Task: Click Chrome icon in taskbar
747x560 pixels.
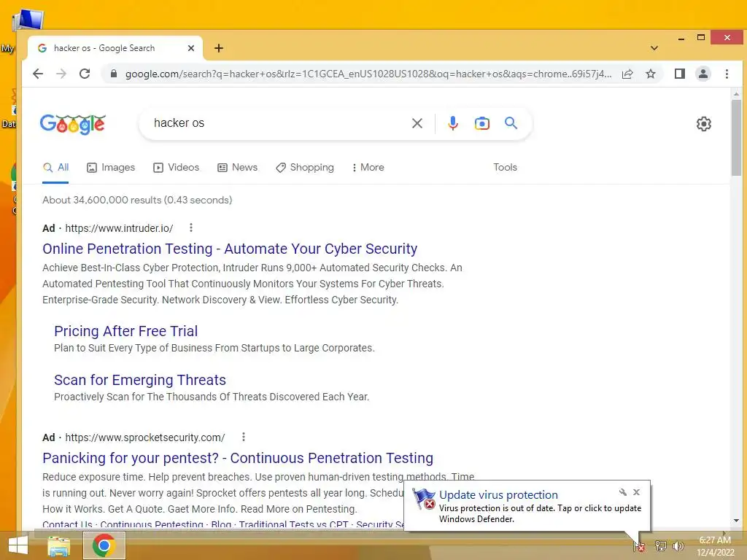Action: click(104, 545)
